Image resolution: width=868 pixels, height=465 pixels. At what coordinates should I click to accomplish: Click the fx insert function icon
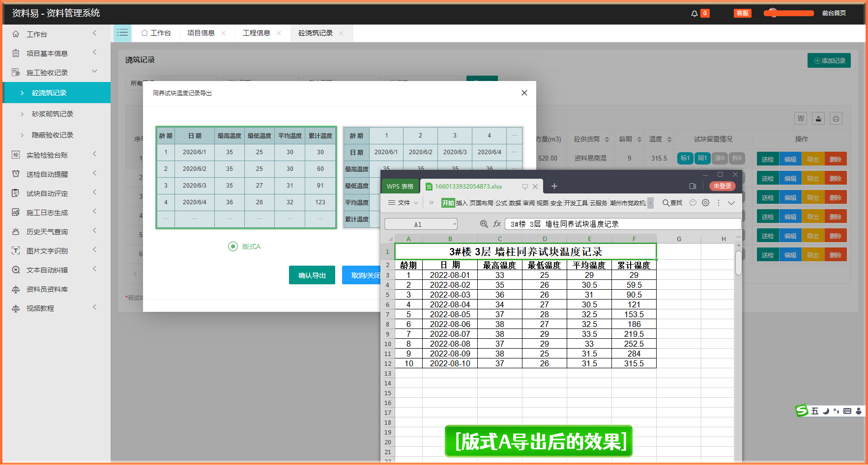click(497, 224)
